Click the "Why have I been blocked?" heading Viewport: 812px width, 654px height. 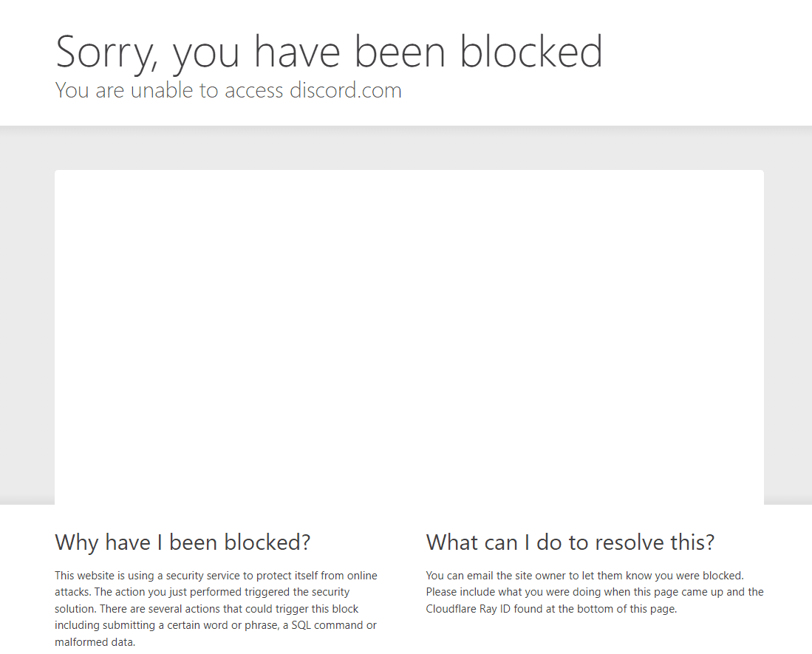pyautogui.click(x=182, y=542)
